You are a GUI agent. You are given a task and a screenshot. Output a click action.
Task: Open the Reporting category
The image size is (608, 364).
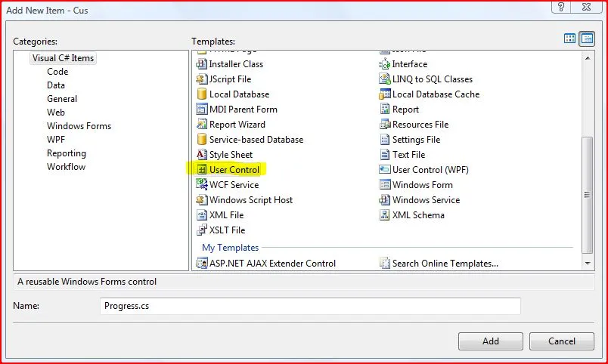[67, 153]
